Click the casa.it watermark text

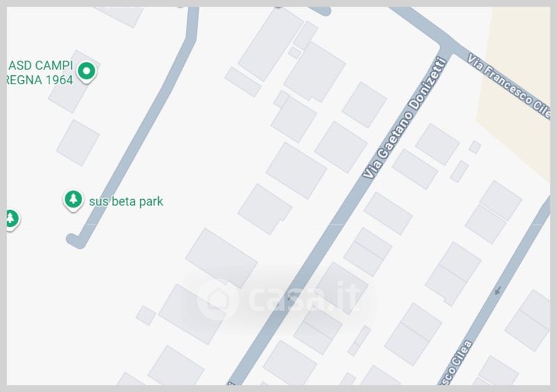[x=304, y=297]
